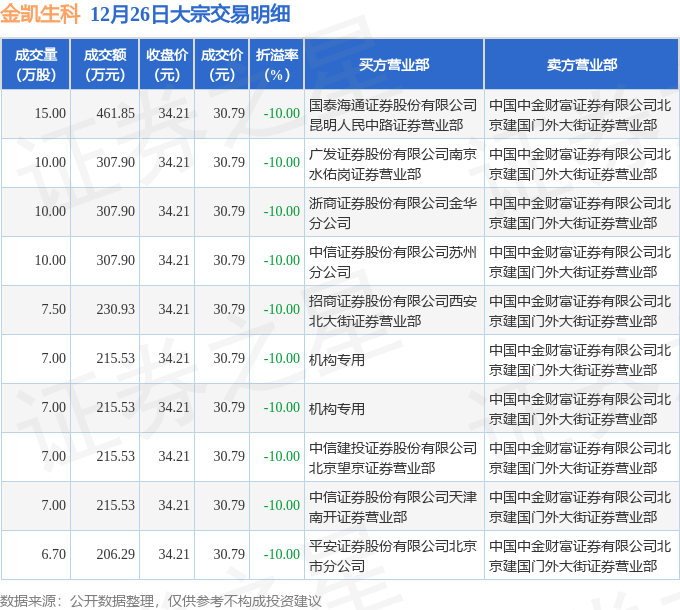680x610 pixels.
Task: Click buyer 广发证券南京水佑岗证券营业部
Action: 393,164
